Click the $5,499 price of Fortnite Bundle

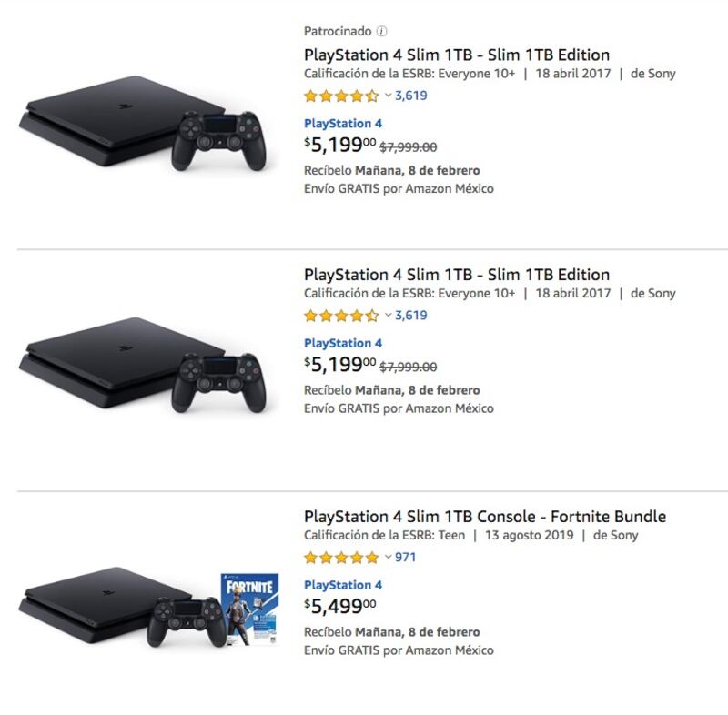pos(339,606)
